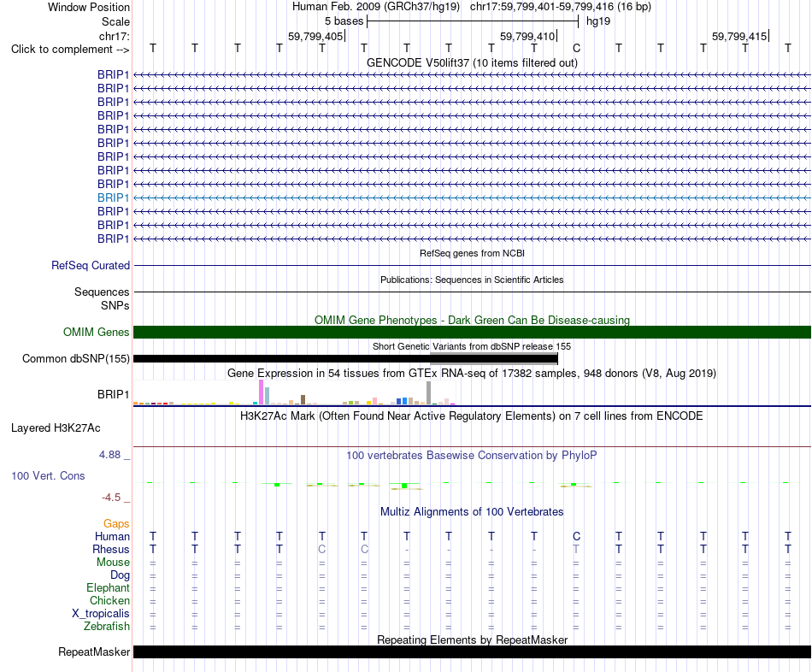
Task: Open the GENCODE V50lift37 track title
Action: (x=472, y=62)
